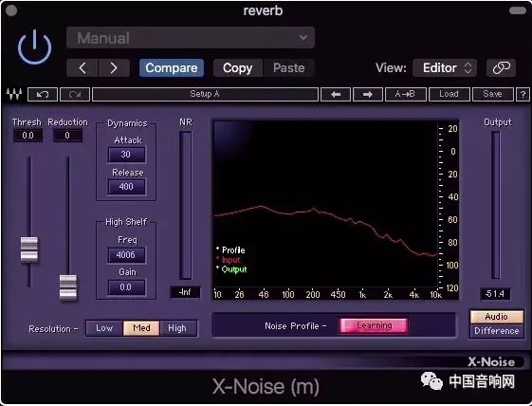Open the Setup A preset menu
The width and height of the screenshot is (532, 406).
[205, 94]
